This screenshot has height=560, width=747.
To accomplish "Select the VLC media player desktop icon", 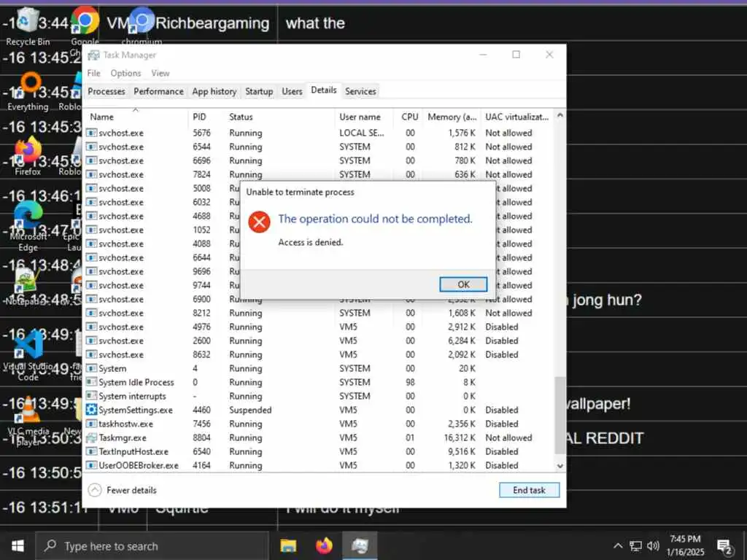I will click(x=28, y=421).
